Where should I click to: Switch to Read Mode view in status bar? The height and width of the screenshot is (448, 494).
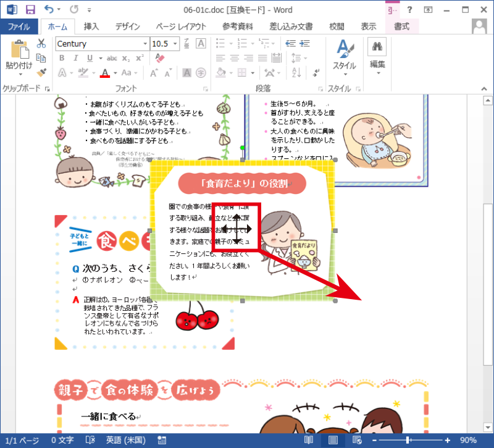[x=308, y=440]
